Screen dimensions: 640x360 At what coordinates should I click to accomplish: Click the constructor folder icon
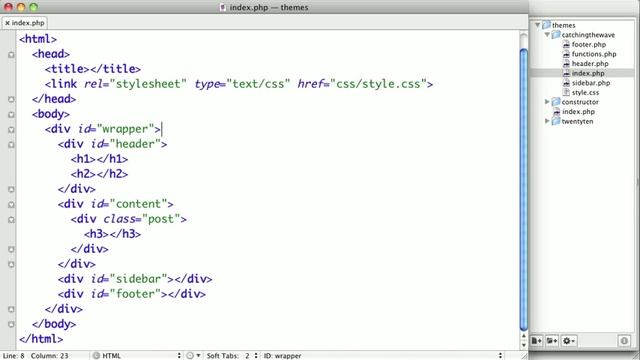point(556,102)
